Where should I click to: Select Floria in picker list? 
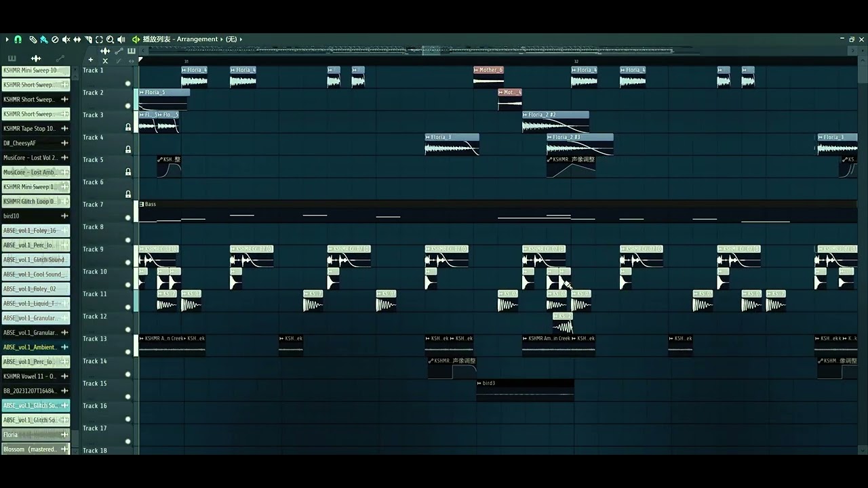tap(36, 434)
